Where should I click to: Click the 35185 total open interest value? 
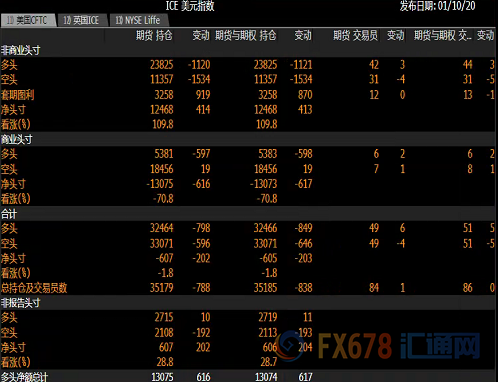click(x=266, y=288)
